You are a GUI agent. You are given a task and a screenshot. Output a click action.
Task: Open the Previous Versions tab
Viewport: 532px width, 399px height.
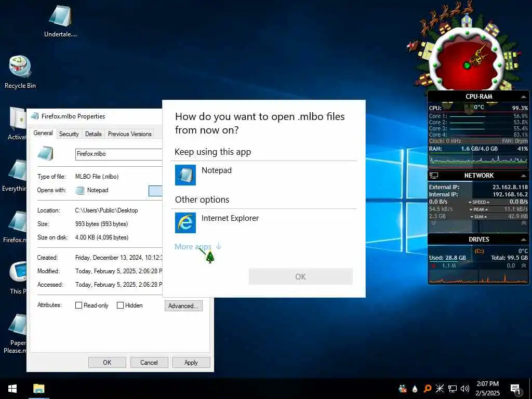[129, 134]
